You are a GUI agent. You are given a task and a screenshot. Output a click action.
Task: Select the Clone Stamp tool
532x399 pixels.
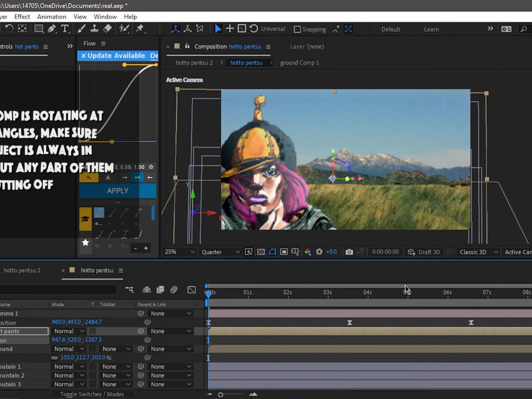pyautogui.click(x=94, y=29)
